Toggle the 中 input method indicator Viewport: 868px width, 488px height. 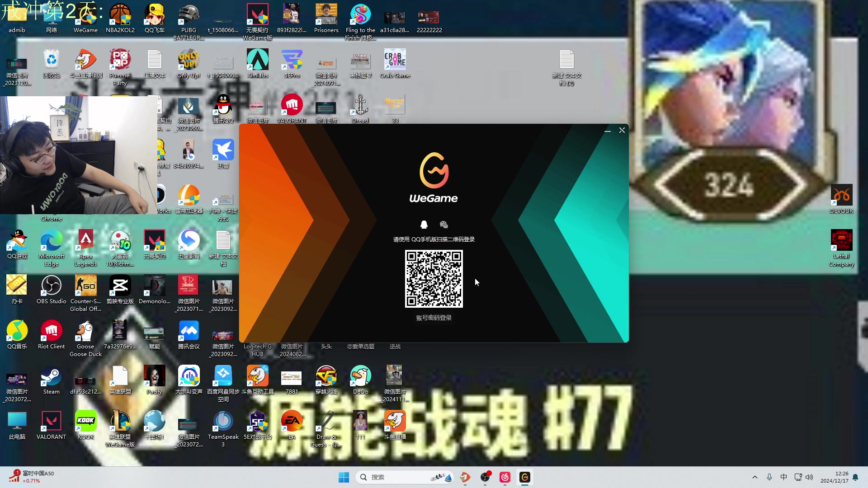783,477
